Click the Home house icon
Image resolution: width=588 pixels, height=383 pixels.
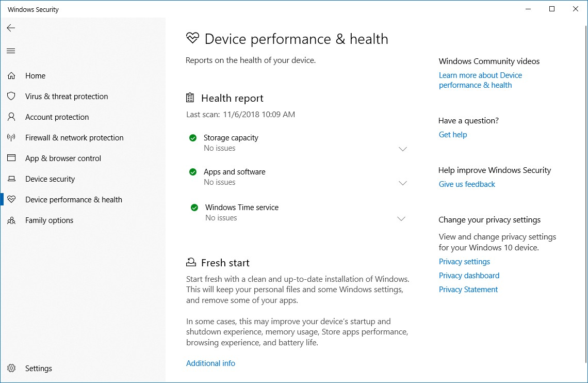pos(11,75)
